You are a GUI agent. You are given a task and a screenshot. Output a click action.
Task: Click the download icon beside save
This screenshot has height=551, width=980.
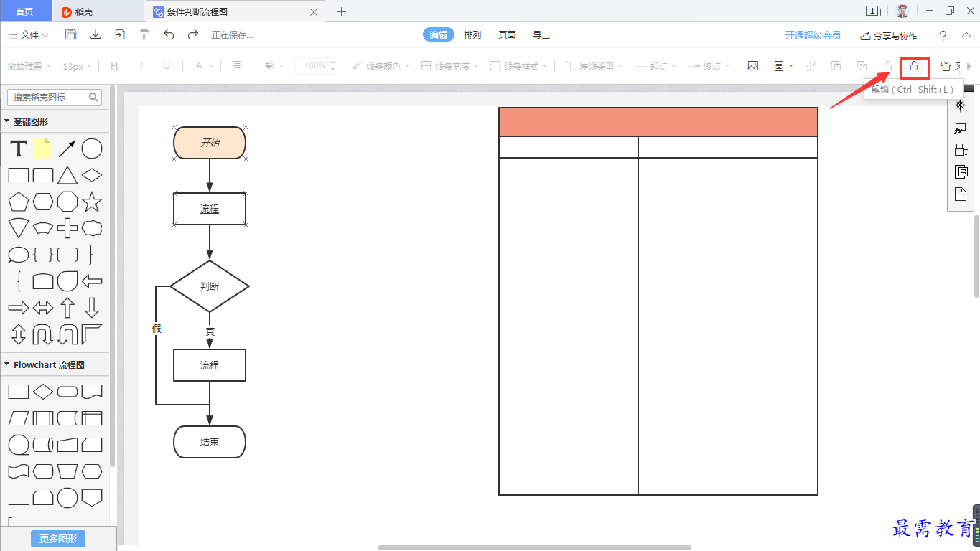95,34
